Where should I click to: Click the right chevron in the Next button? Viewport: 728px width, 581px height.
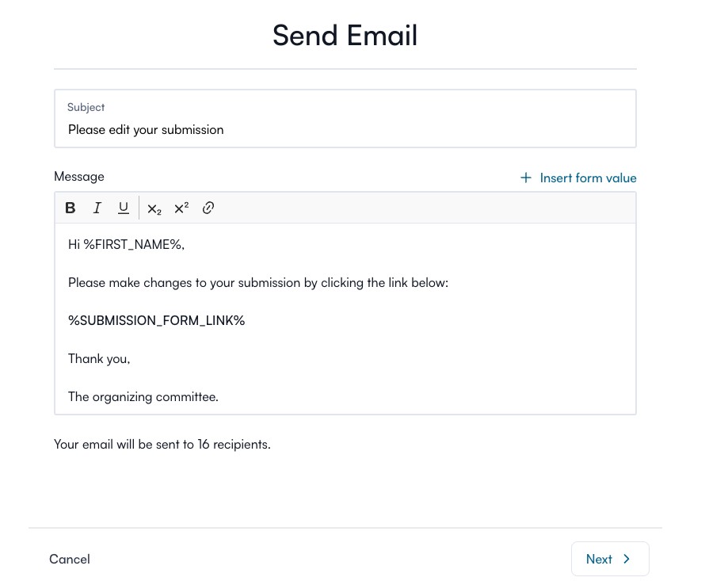[x=627, y=559]
